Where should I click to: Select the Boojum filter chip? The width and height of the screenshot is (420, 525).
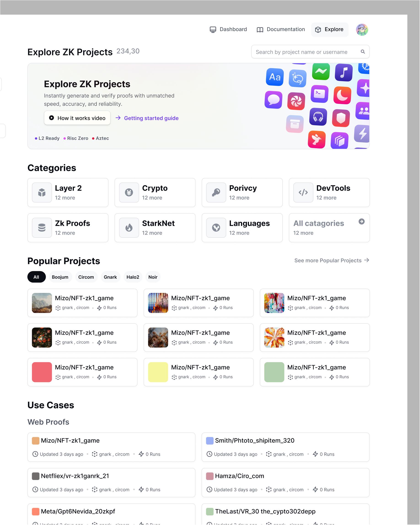[x=60, y=277]
